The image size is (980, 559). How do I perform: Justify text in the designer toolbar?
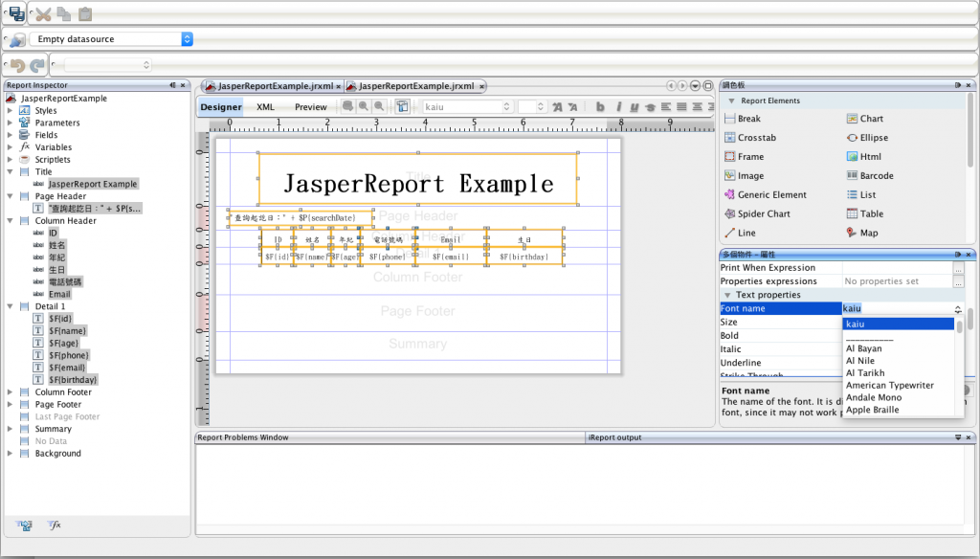(x=681, y=107)
